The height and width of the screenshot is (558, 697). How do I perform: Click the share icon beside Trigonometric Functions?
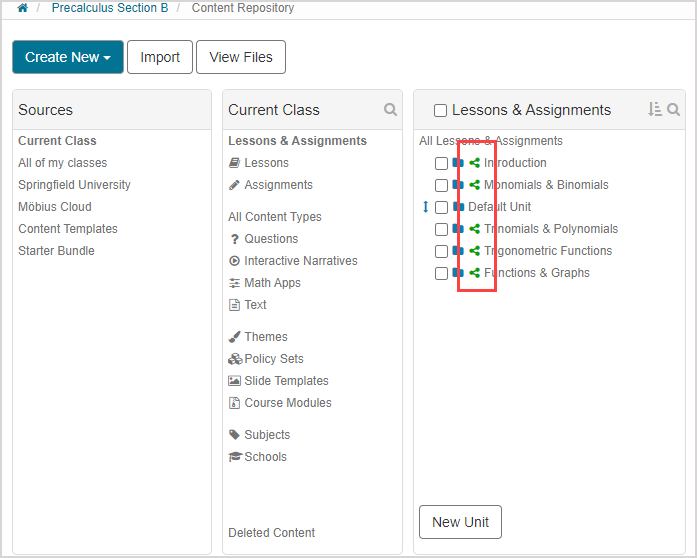pyautogui.click(x=475, y=251)
